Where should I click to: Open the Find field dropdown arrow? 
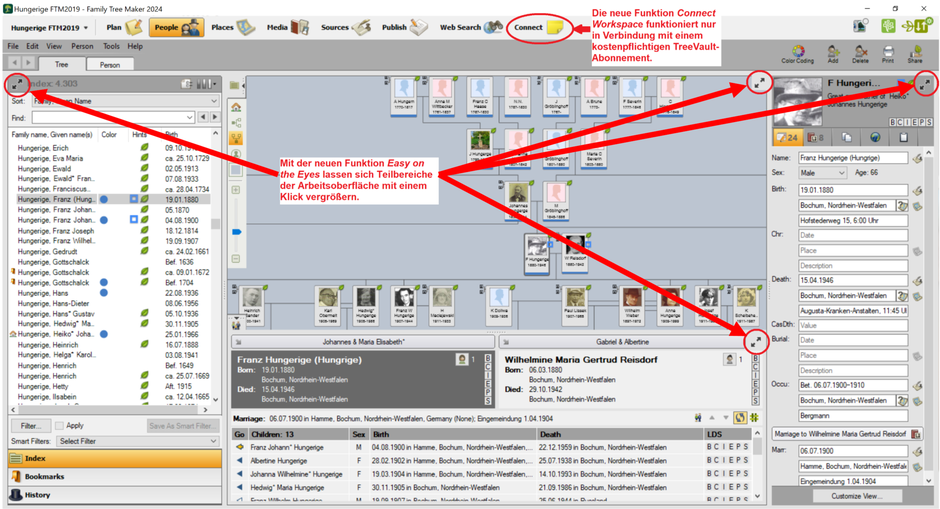click(x=189, y=118)
